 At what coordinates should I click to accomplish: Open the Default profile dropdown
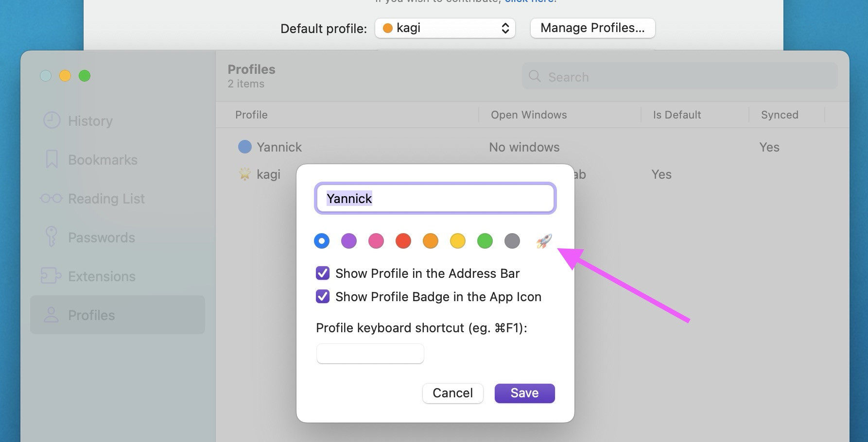pyautogui.click(x=445, y=28)
